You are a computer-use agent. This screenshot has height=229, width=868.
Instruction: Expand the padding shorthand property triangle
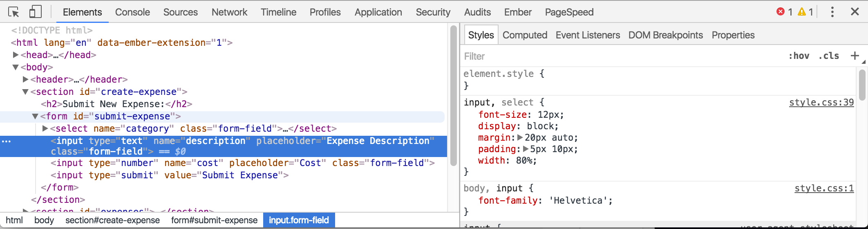click(526, 149)
